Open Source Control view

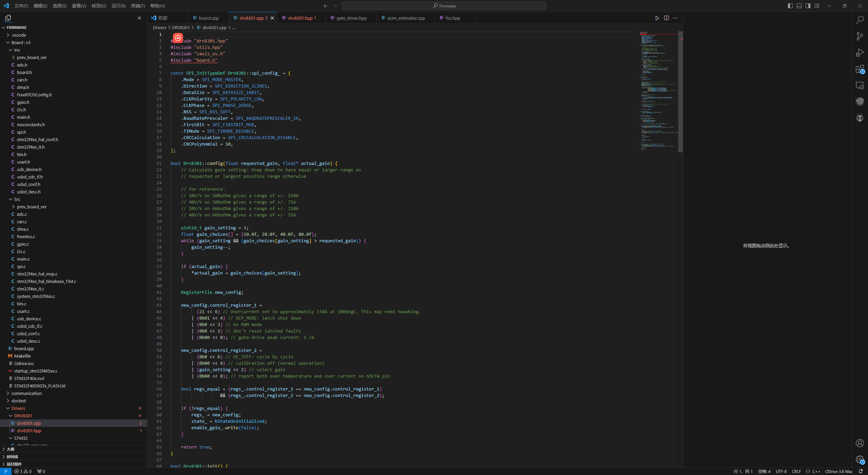click(860, 36)
